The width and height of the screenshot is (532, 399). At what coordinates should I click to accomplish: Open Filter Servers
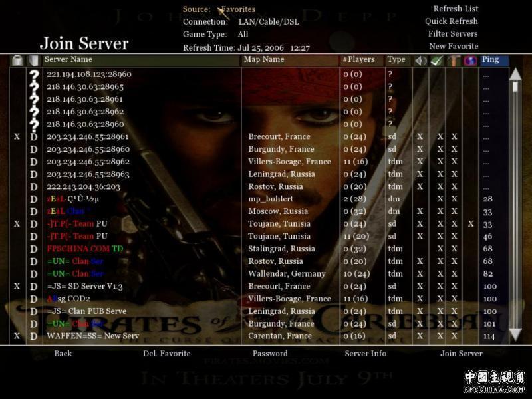[453, 34]
